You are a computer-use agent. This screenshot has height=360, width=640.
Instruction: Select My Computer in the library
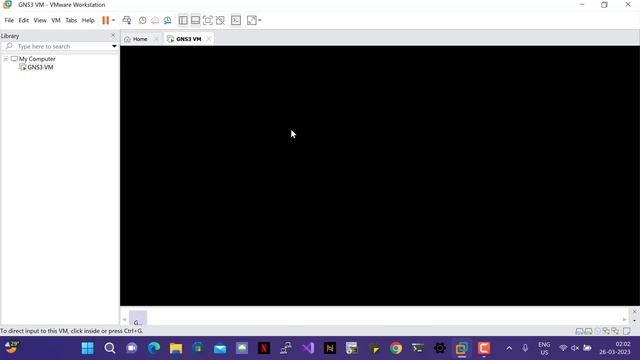37,59
